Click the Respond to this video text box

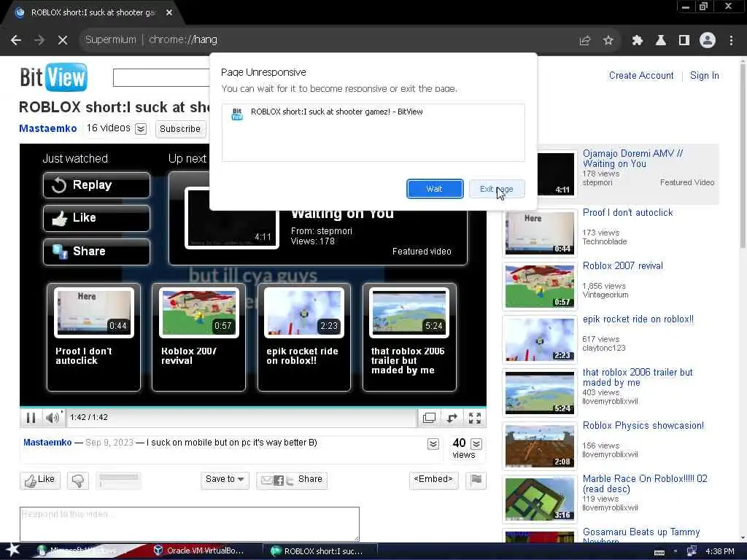click(190, 524)
